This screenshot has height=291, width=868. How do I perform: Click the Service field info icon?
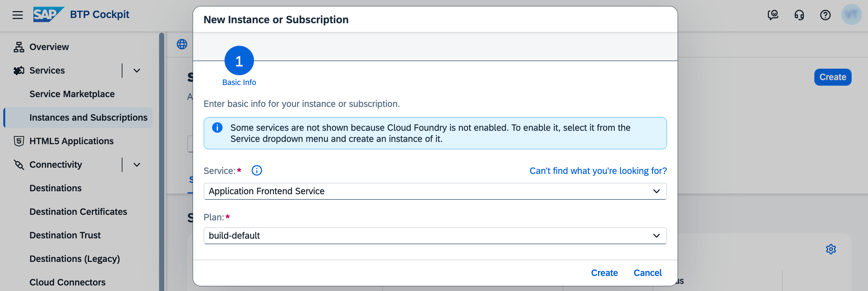click(256, 171)
